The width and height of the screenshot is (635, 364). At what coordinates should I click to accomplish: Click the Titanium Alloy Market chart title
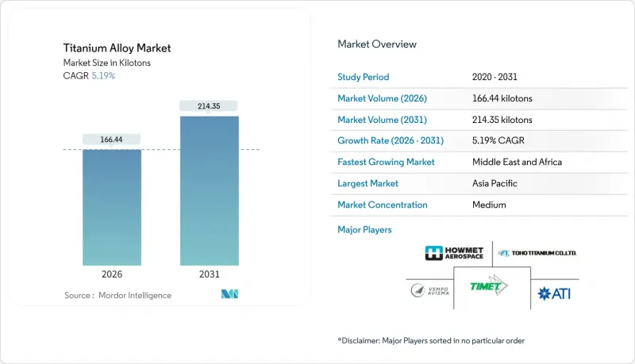[117, 48]
